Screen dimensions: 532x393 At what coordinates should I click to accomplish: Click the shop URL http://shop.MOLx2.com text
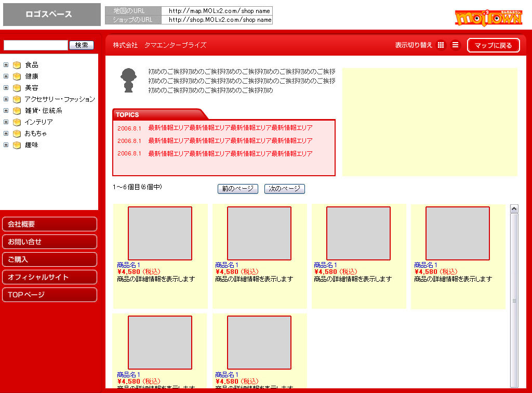220,20
